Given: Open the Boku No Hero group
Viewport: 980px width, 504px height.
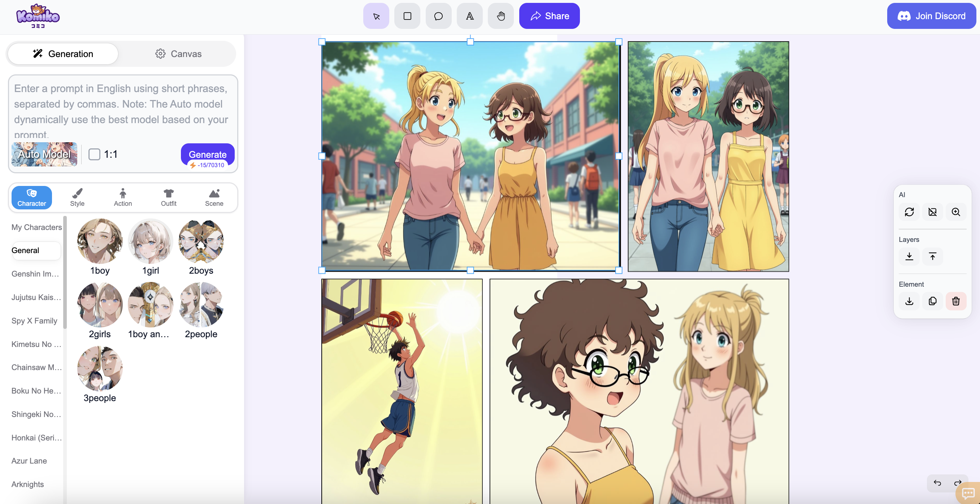Looking at the screenshot, I should tap(36, 391).
